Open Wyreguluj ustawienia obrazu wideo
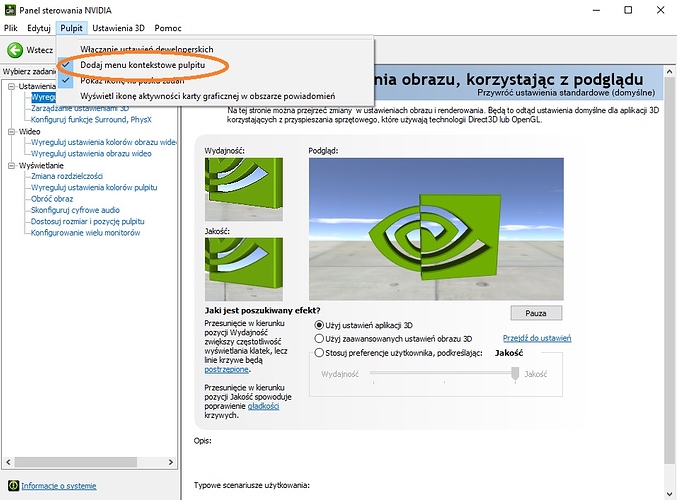The height and width of the screenshot is (500, 677). click(x=91, y=154)
